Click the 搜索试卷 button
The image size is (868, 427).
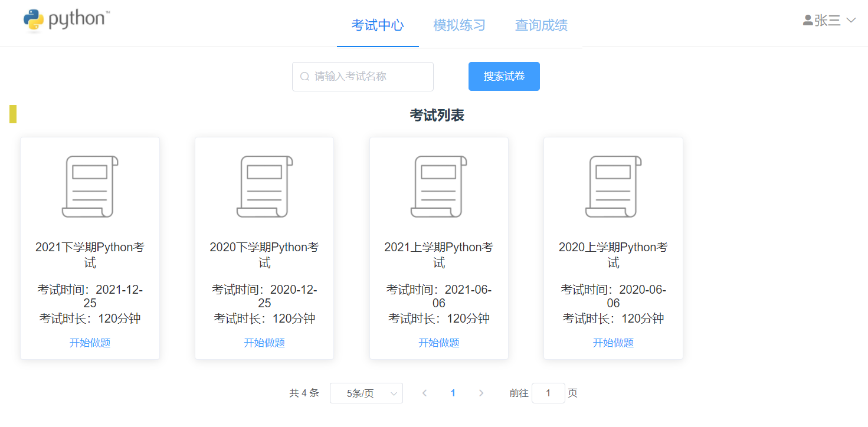point(504,77)
